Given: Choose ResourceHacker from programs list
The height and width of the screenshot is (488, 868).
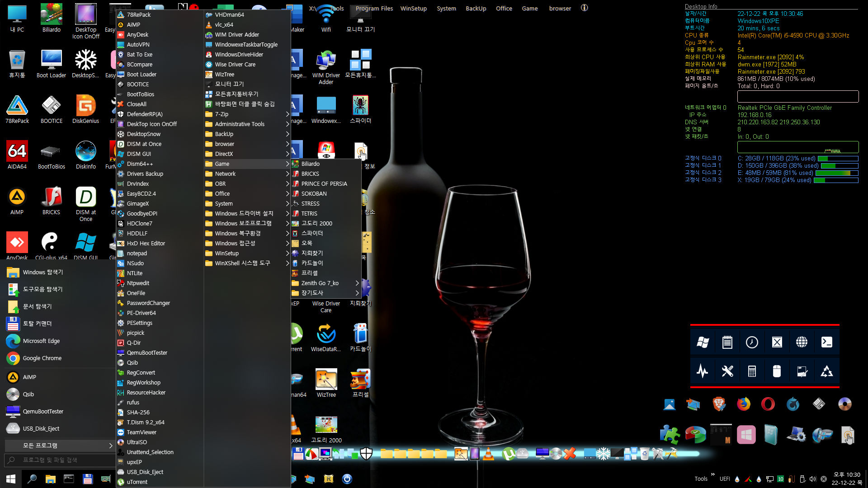Looking at the screenshot, I should [160, 393].
